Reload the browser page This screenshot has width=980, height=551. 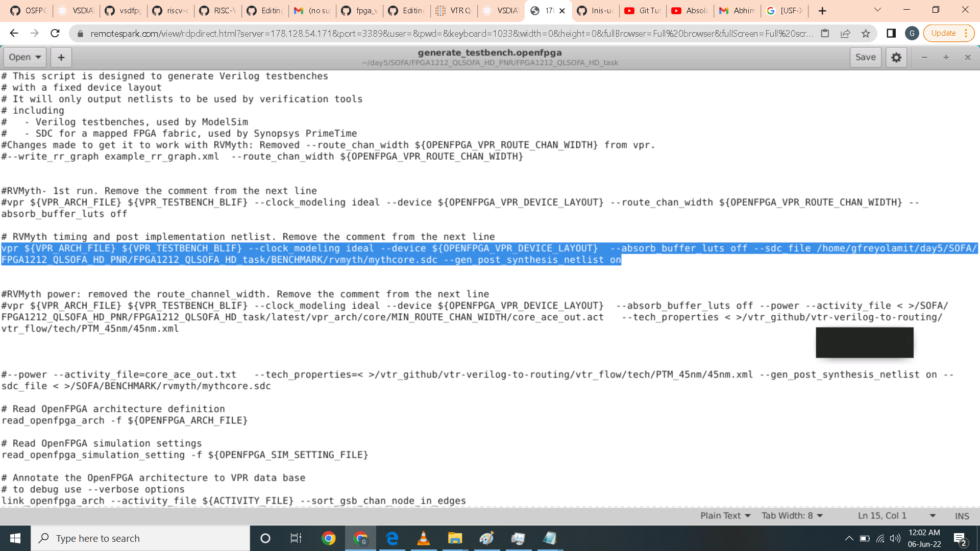[55, 33]
